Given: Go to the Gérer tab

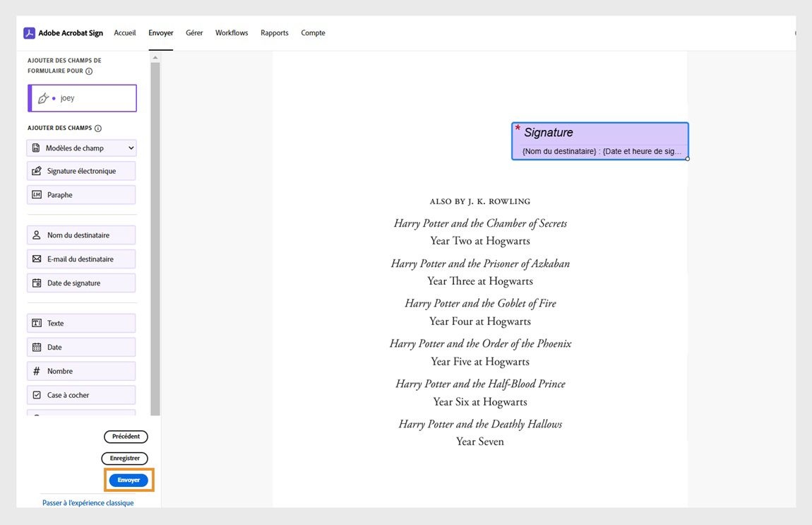Looking at the screenshot, I should pyautogui.click(x=194, y=33).
